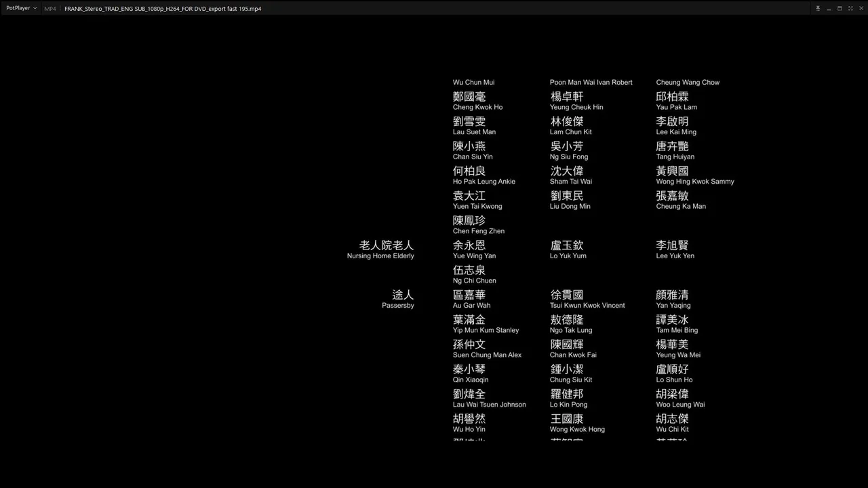Click the name Lau Suet Man
The image size is (868, 488).
474,132
